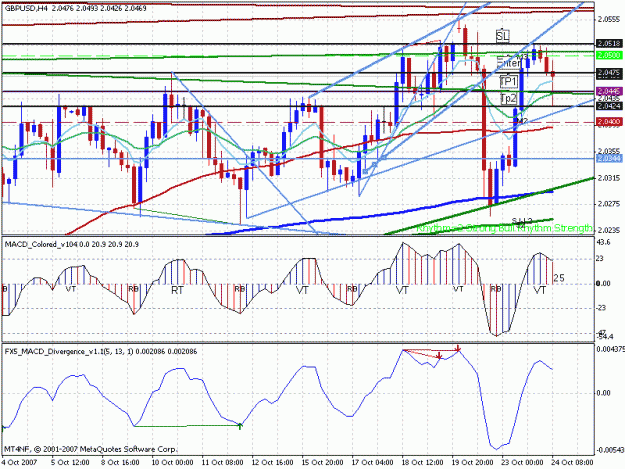The width and height of the screenshot is (625, 469).
Task: Click the black 2.0475 price tag
Action: [x=609, y=73]
